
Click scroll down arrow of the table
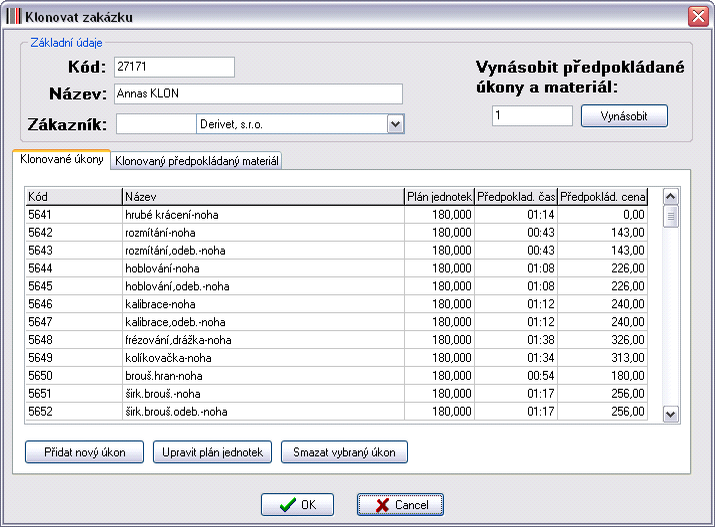[670, 414]
